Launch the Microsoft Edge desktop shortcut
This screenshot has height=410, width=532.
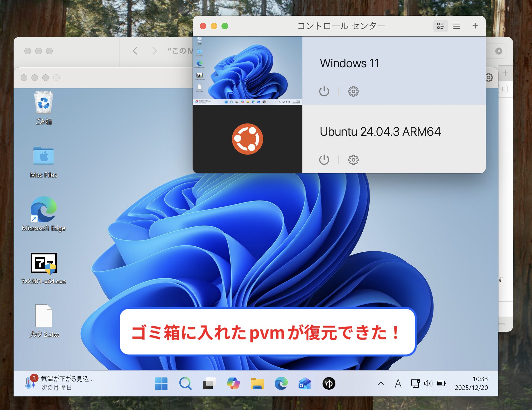tap(43, 210)
